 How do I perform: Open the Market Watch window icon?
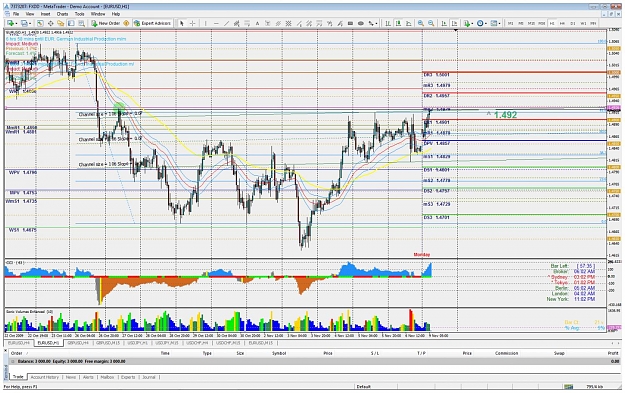click(x=40, y=23)
